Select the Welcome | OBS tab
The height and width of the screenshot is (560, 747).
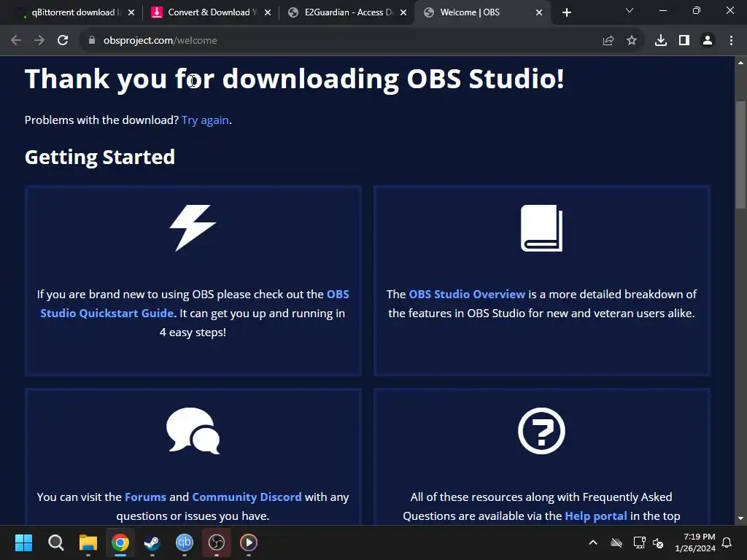pyautogui.click(x=482, y=12)
